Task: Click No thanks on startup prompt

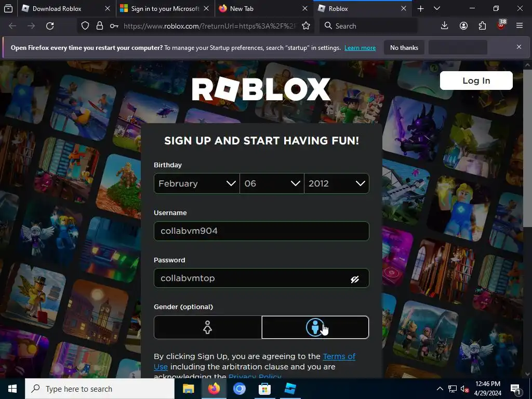Action: [404, 47]
